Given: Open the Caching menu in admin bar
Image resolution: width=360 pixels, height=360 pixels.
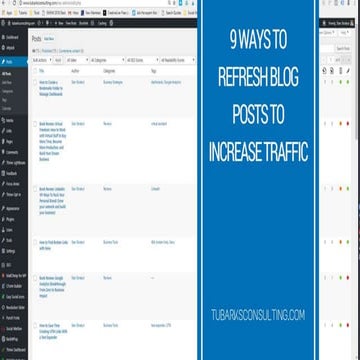Looking at the screenshot, I should pyautogui.click(x=102, y=23).
